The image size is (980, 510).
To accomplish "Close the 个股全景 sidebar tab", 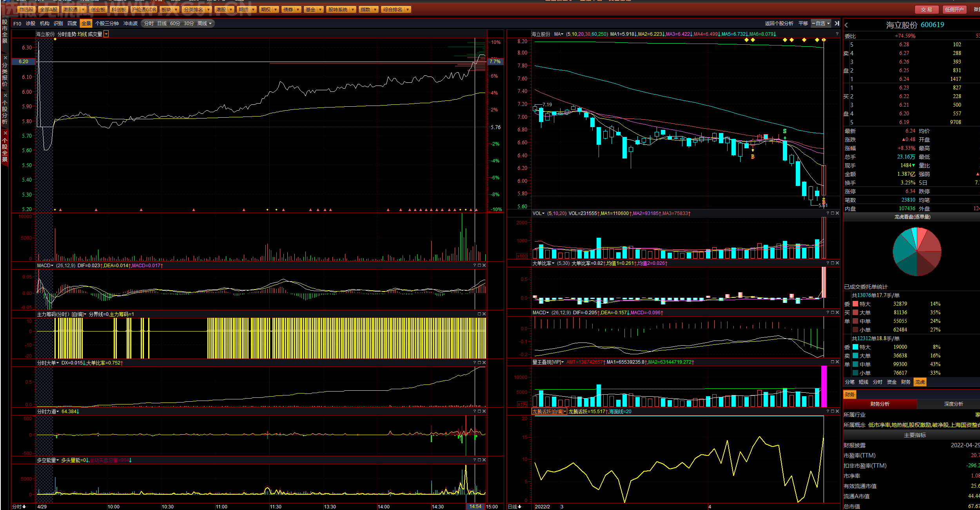I will [x=5, y=133].
